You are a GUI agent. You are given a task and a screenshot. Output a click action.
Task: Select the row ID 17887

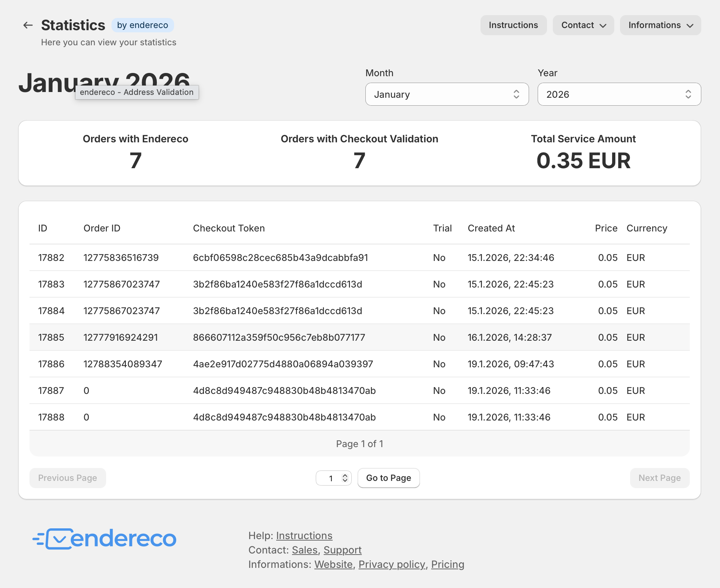click(x=51, y=391)
